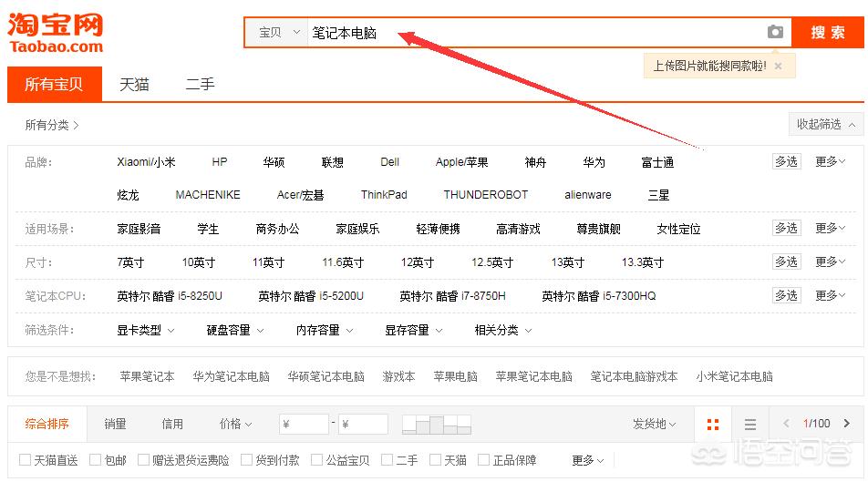Viewport: 868px width, 482px height.
Task: Select the 所有宝贝 tab
Action: (x=55, y=84)
